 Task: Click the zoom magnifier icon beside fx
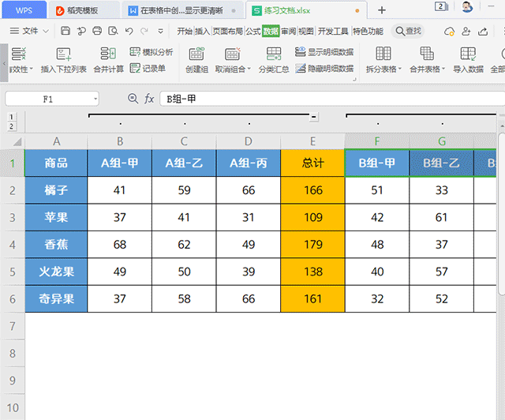pyautogui.click(x=133, y=99)
